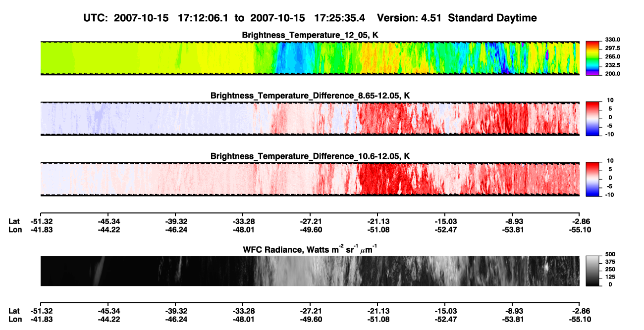
Task: Click latitude -21.13 on the axis under the 10.6-12.05 panel
Action: click(377, 221)
